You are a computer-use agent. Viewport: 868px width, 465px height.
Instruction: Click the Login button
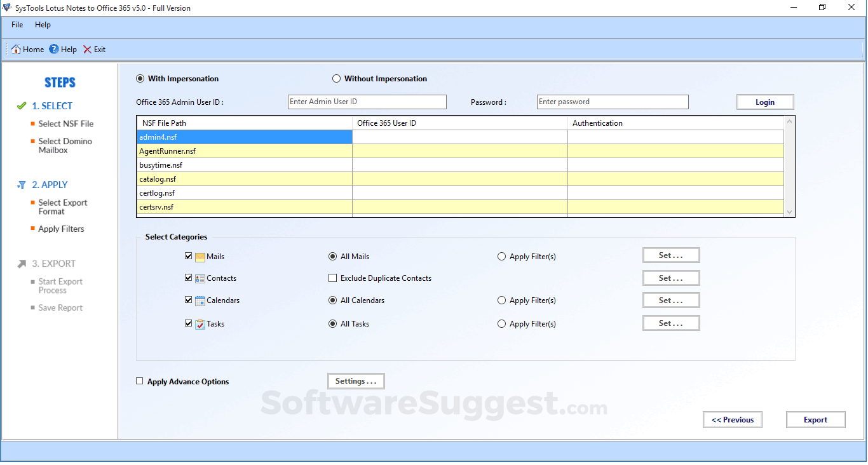point(765,102)
